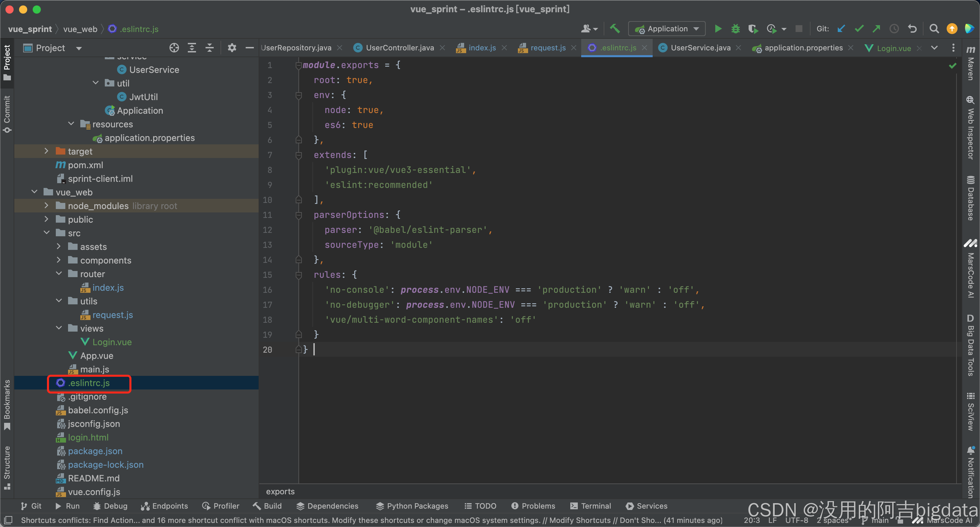Open the project panel settings gear
The height and width of the screenshot is (527, 980).
click(x=232, y=48)
